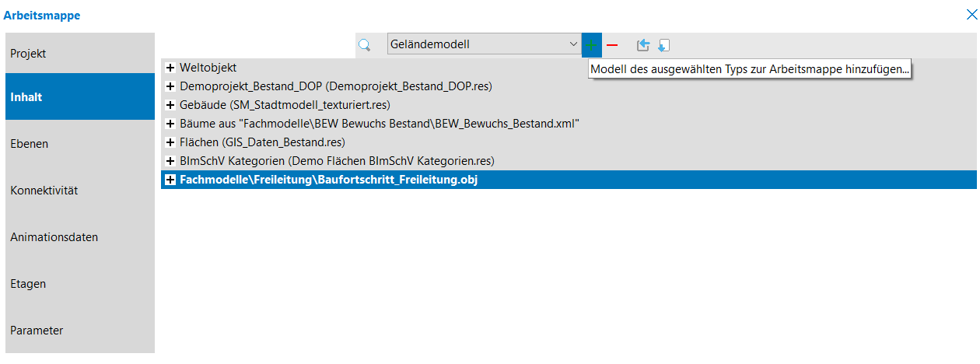Screen dimensions: 980x364
Task: Expand the BImSchV Kategorien node
Action: (x=170, y=161)
